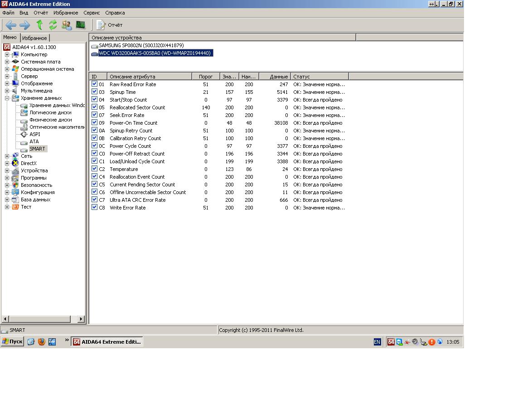Open the Отчёт menu in menu bar
This screenshot has height=404, width=532.
(x=41, y=13)
